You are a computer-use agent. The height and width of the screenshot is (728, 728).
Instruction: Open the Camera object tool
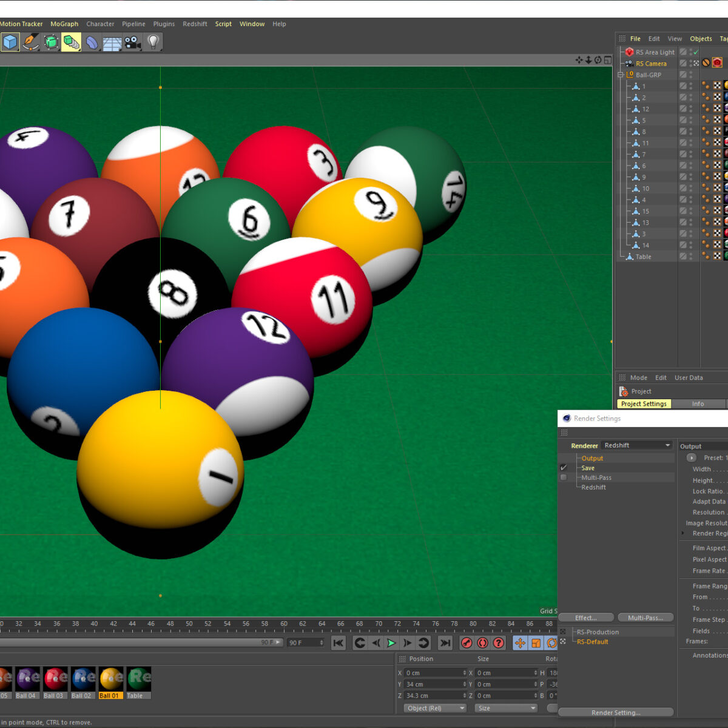132,42
